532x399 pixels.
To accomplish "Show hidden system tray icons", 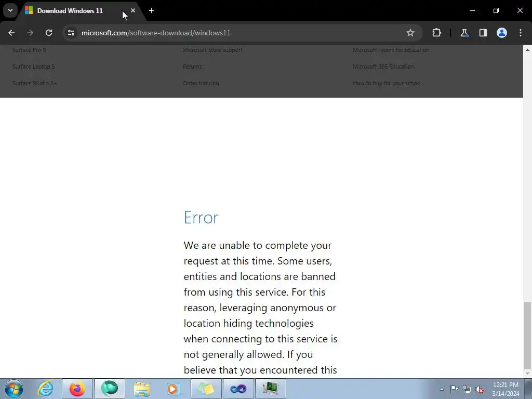I will 442,389.
